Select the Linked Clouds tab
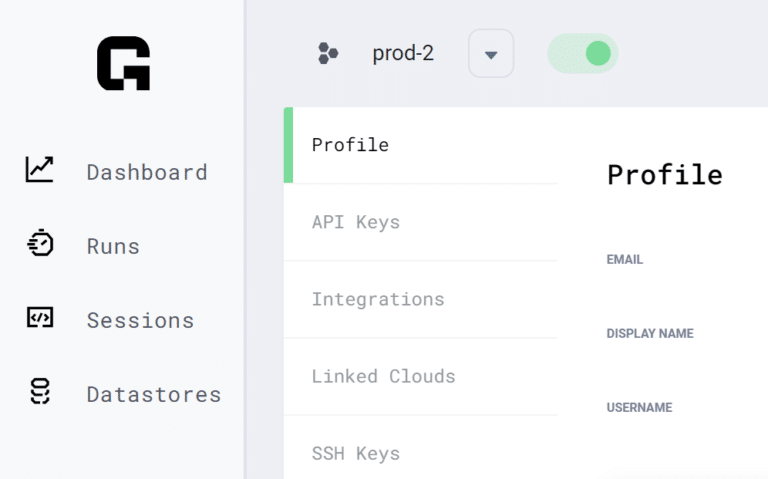 [x=383, y=376]
